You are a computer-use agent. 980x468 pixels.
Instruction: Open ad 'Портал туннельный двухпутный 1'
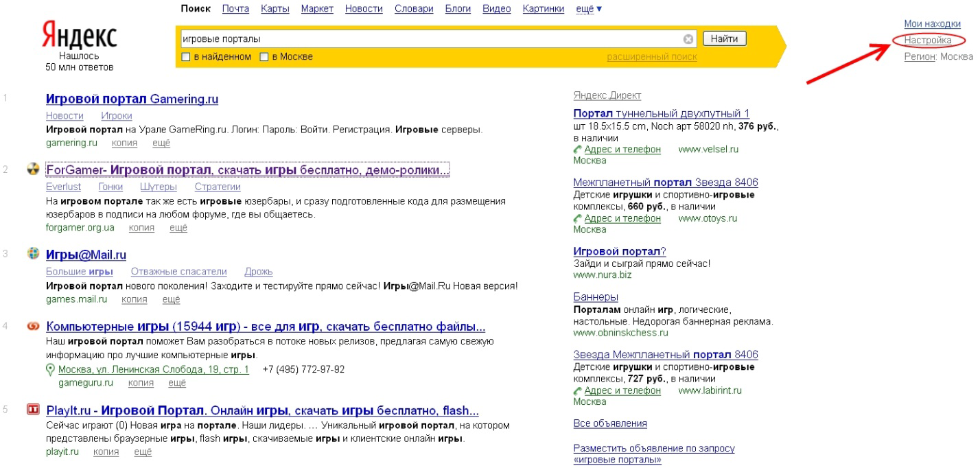662,113
